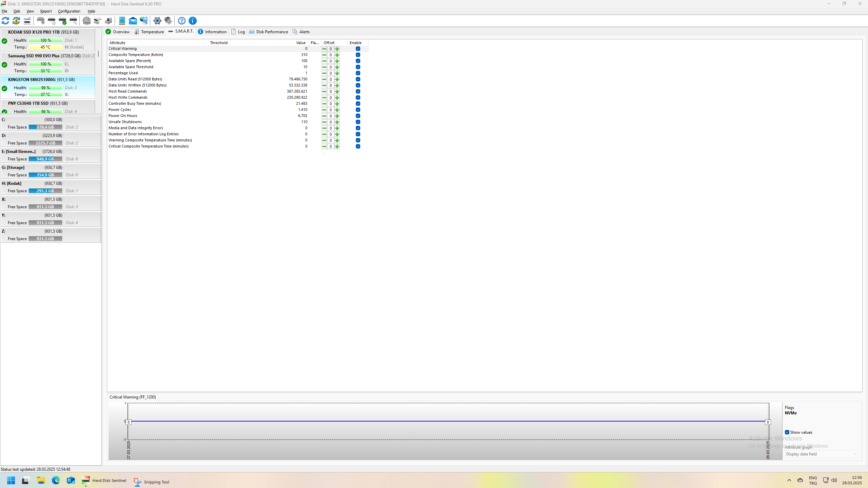
Task: Open Hard Disk Sentinel in the taskbar
Action: click(104, 481)
